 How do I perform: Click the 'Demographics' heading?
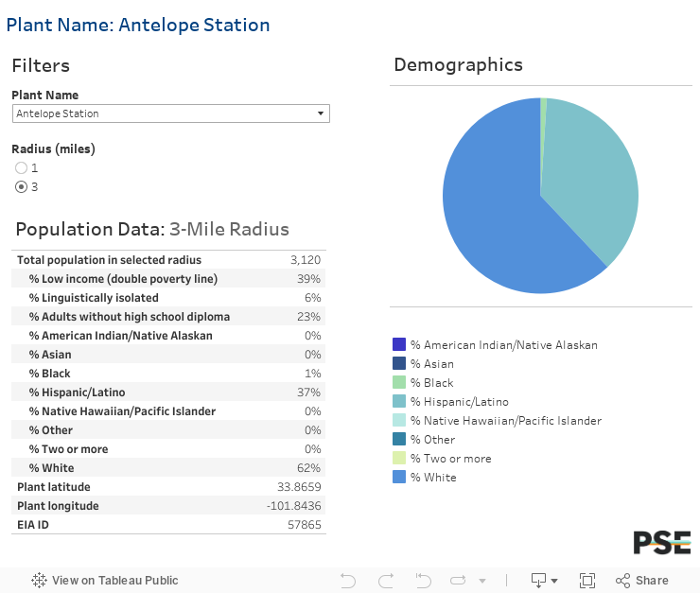click(x=458, y=65)
